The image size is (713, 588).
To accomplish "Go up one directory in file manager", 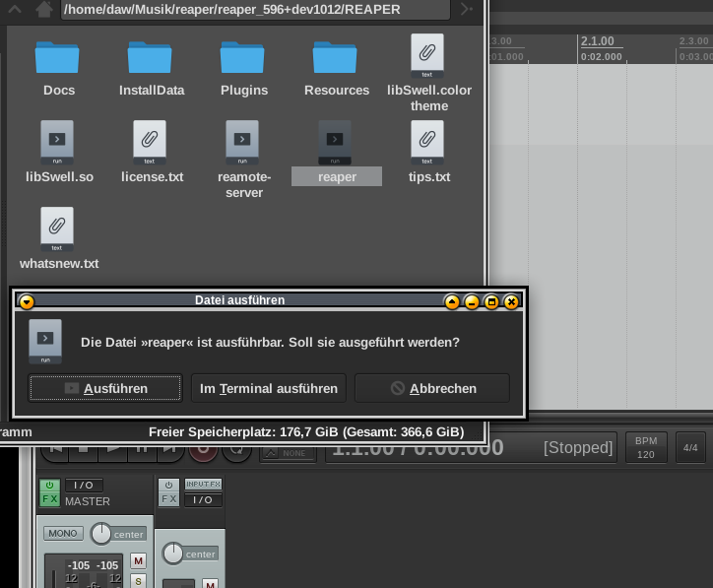I will (x=15, y=9).
